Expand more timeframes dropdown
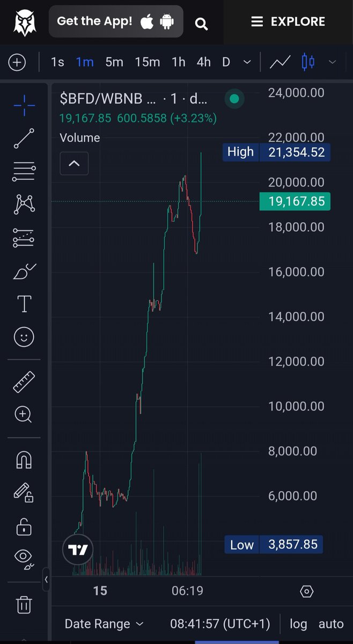The image size is (353, 644). [x=247, y=62]
